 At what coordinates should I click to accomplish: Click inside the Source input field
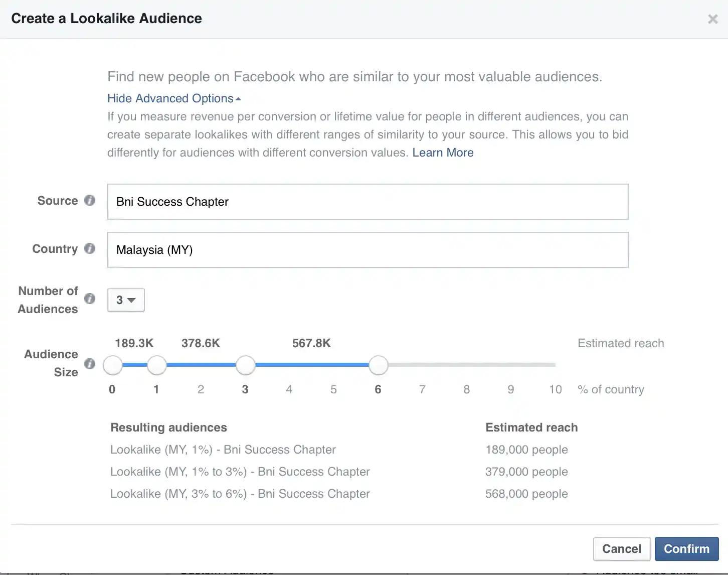coord(368,202)
